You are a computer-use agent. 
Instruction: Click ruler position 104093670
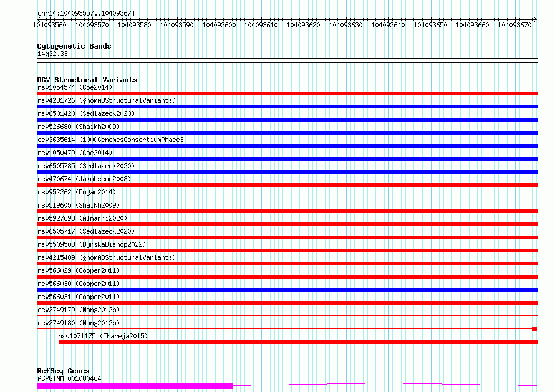coord(514,25)
